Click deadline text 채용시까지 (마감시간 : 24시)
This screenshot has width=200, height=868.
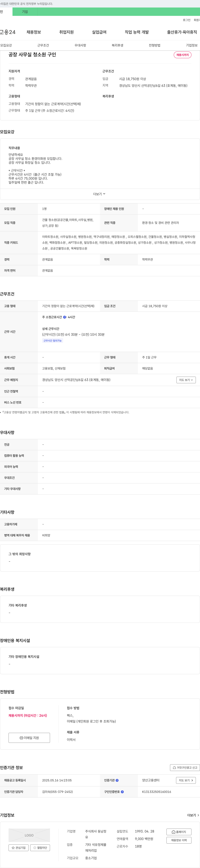click(x=28, y=716)
